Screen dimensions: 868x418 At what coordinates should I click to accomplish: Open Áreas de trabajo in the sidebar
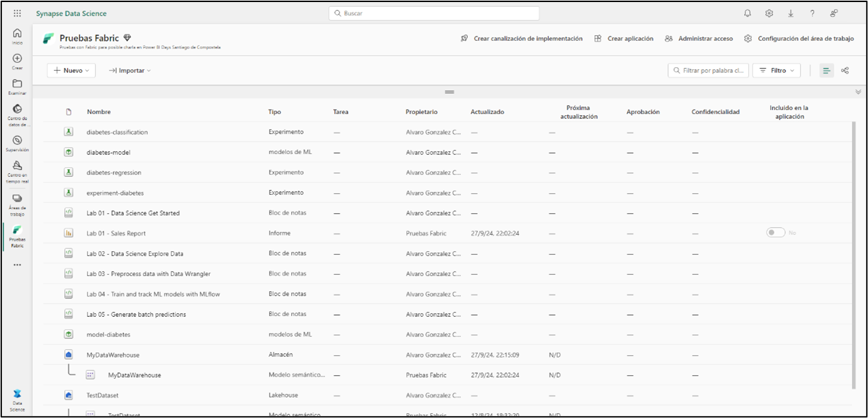(17, 205)
